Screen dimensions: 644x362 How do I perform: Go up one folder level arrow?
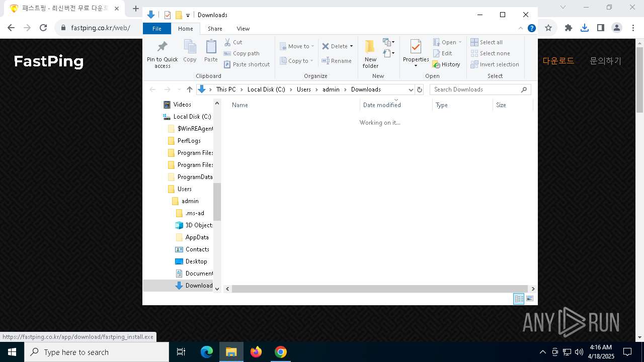[190, 89]
